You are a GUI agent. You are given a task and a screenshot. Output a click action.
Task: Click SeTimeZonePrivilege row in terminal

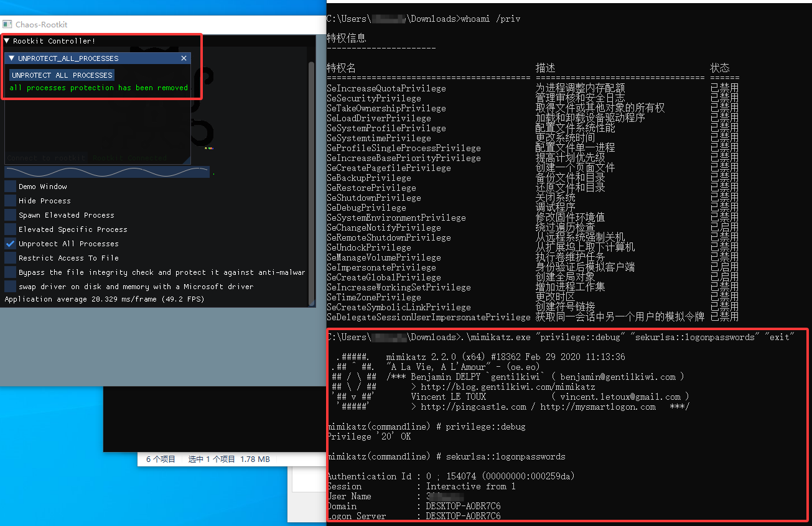coord(374,297)
